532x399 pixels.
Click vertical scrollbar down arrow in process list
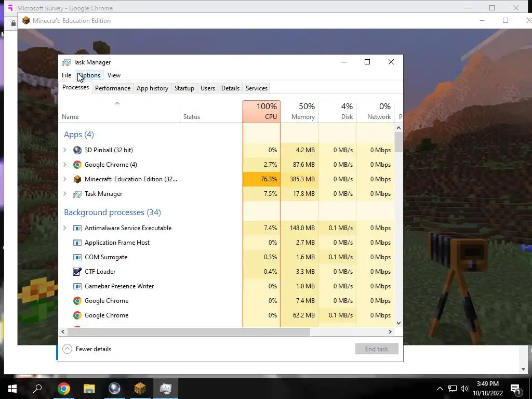point(398,323)
